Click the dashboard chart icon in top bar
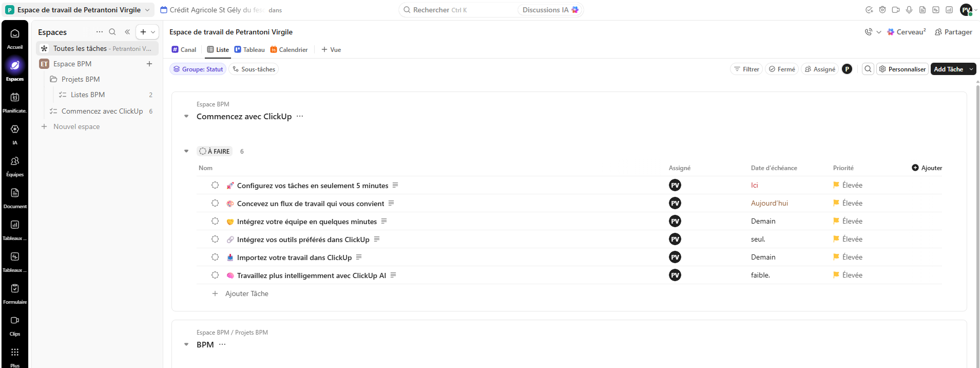This screenshot has width=980, height=368. coord(949,10)
